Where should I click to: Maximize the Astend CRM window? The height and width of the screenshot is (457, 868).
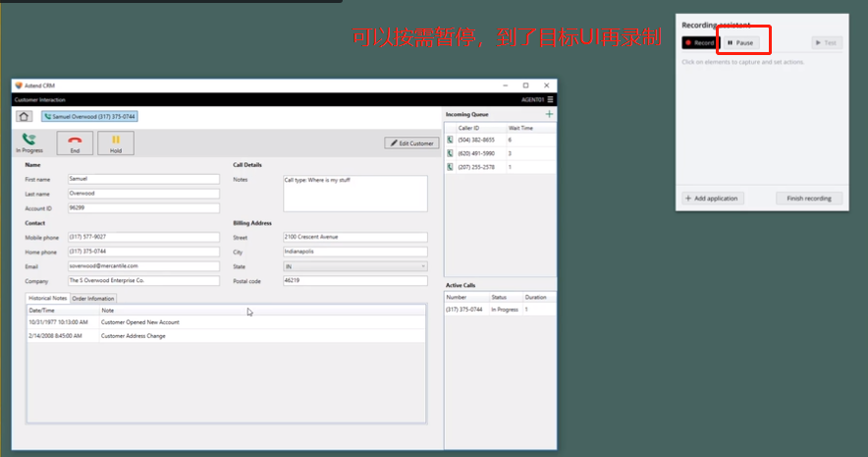tap(526, 86)
